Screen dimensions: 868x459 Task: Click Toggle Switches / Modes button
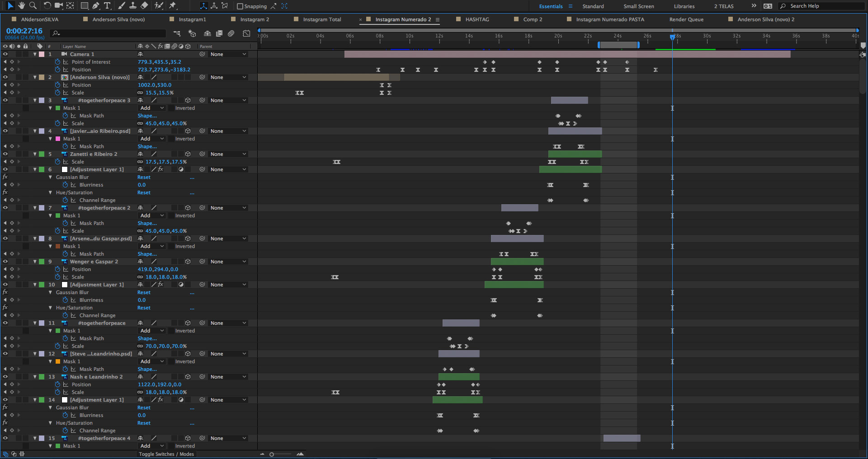[166, 454]
